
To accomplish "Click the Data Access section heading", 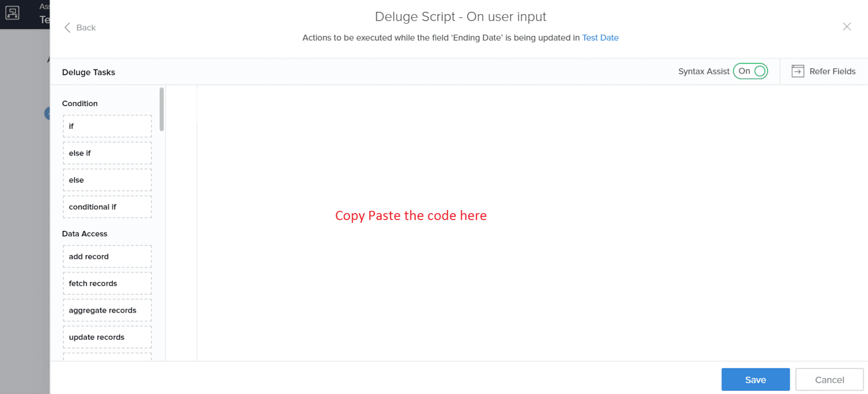I will pos(85,234).
